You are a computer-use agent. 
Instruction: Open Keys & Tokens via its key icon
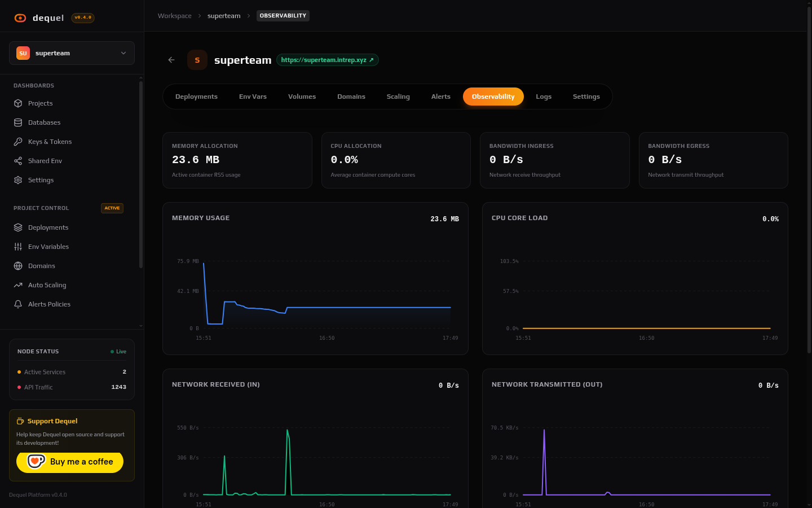coord(18,142)
